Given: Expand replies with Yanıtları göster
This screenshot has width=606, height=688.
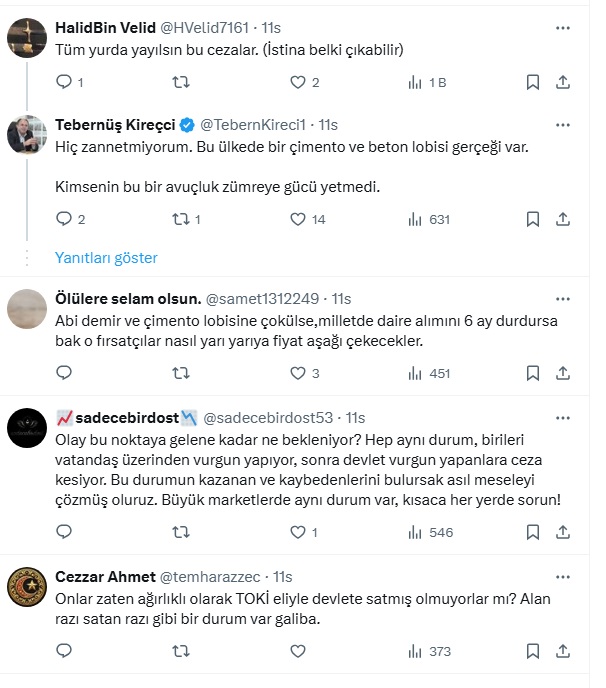Looking at the screenshot, I should [106, 257].
